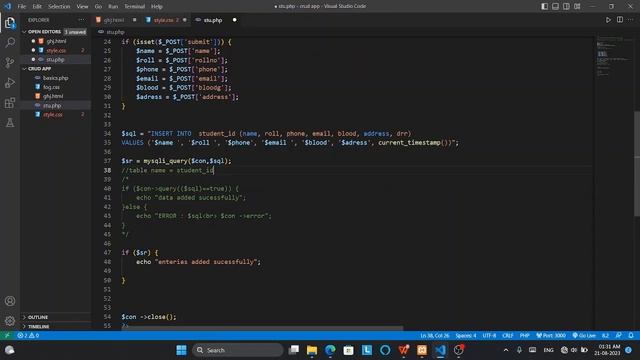Open the Source Control view
Image resolution: width=640 pixels, height=360 pixels.
click(x=10, y=62)
